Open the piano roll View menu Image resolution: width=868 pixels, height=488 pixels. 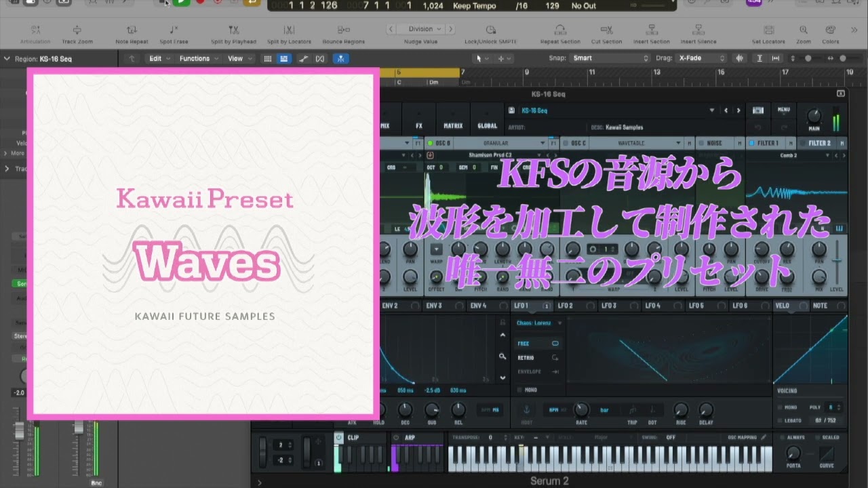pyautogui.click(x=239, y=58)
